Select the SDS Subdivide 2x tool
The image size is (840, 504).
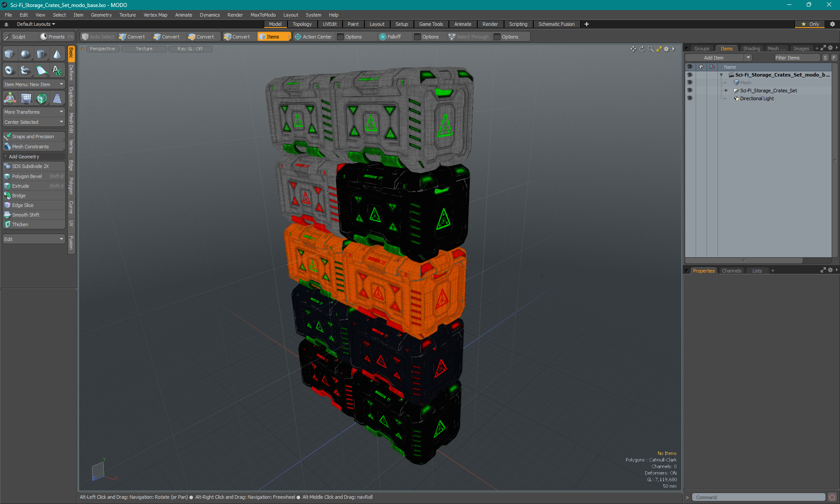31,166
